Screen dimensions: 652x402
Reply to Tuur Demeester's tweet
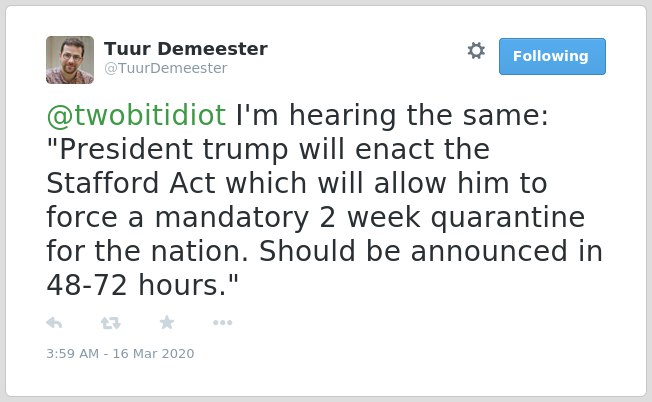[x=54, y=323]
